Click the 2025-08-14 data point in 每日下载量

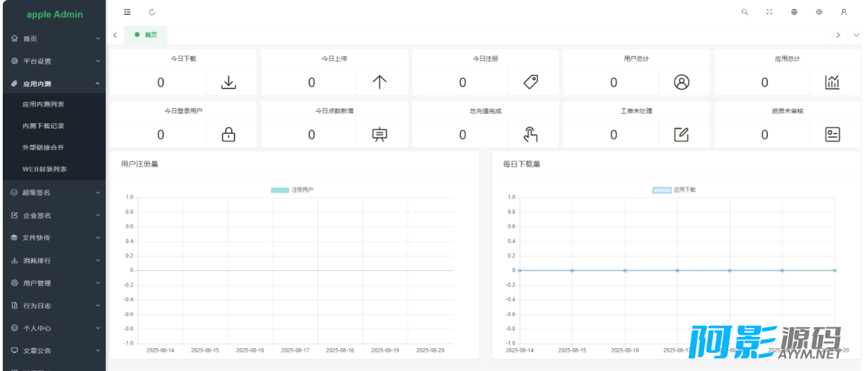[520, 270]
